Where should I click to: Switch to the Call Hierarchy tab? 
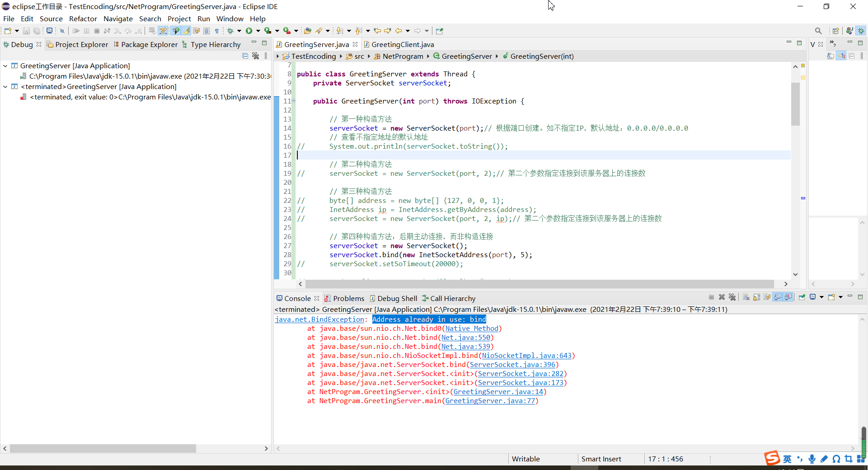[x=449, y=298]
